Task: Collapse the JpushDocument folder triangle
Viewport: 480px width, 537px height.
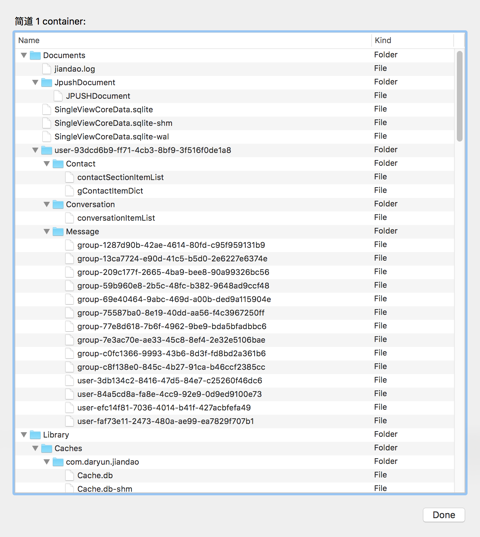Action: [x=35, y=82]
